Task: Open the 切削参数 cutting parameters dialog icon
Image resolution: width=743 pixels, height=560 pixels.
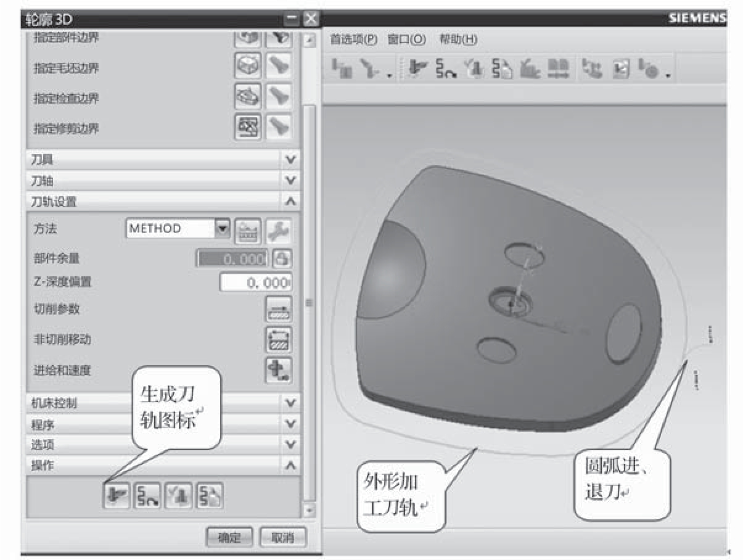Action: [278, 308]
